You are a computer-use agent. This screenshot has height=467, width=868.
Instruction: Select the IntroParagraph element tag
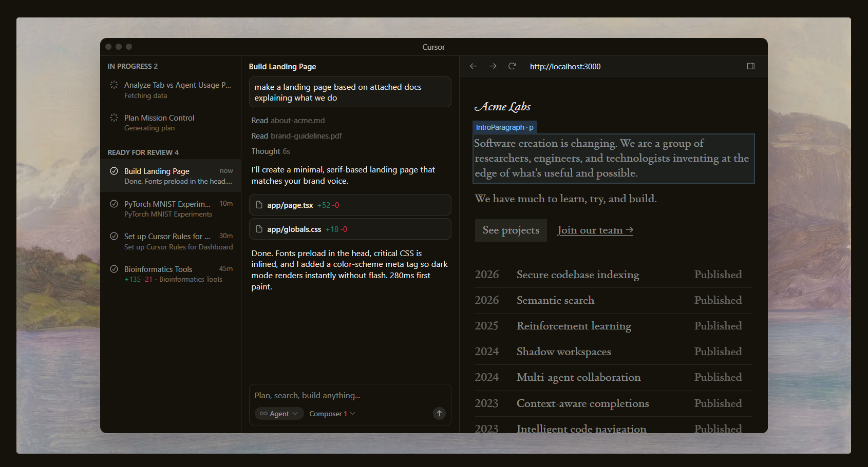tap(504, 127)
